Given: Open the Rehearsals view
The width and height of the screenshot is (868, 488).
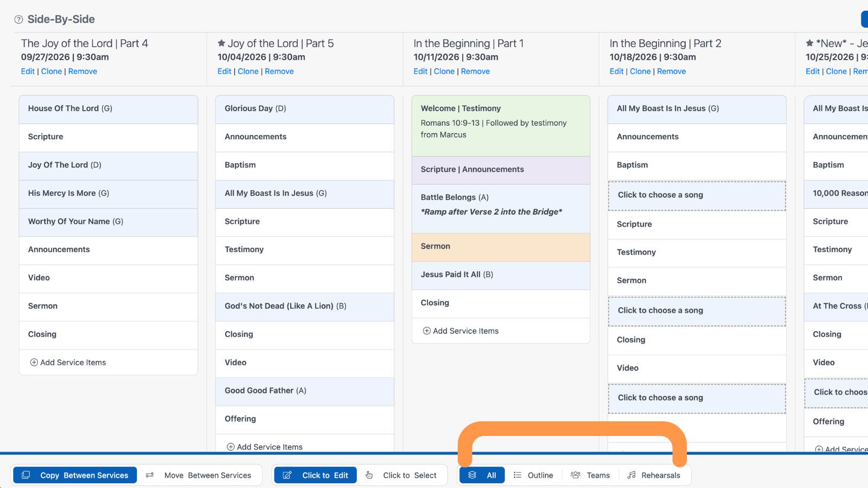Looking at the screenshot, I should (x=654, y=475).
